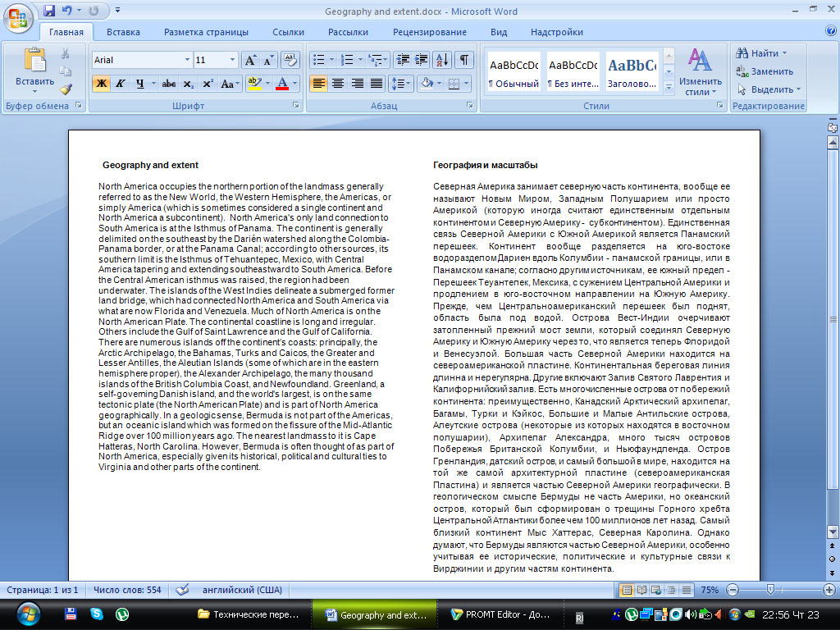Screen dimensions: 840x630
Task: Switch to Web Layout view
Action: point(655,590)
